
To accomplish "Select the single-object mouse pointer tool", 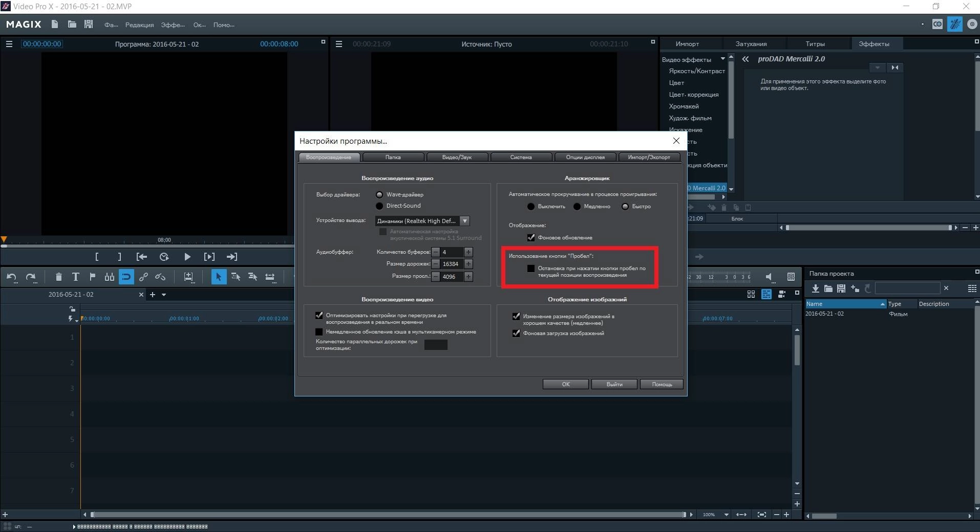I will tap(219, 277).
